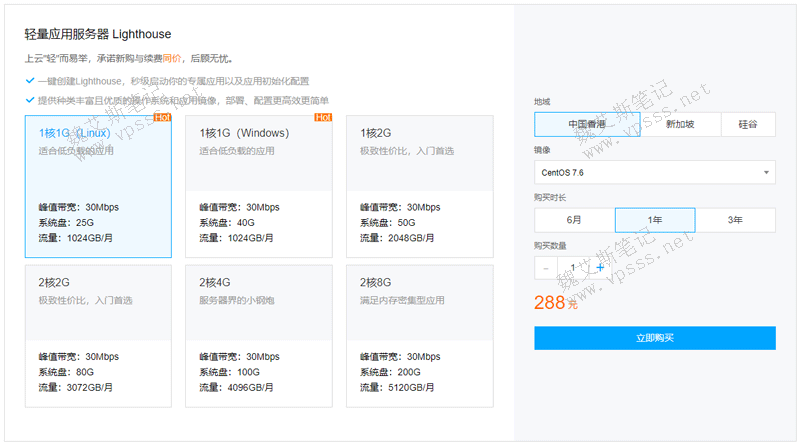Click 系统盘: 40G in Windows plan
Viewport: 800px width, 445px height.
[227, 222]
